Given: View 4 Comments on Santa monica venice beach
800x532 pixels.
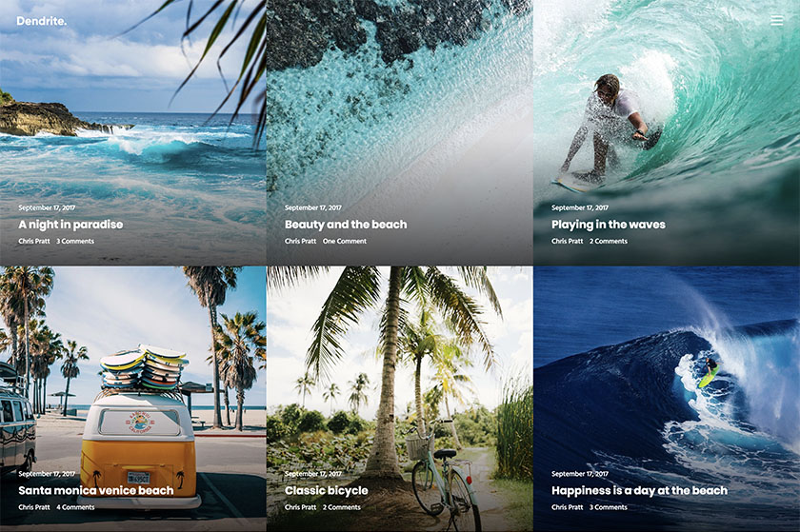Looking at the screenshot, I should 75,507.
